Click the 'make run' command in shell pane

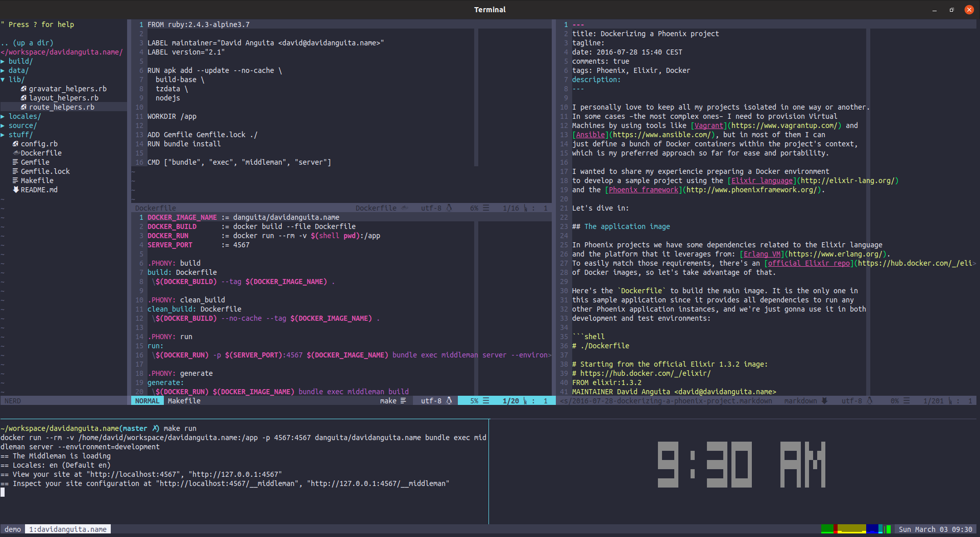coord(180,428)
